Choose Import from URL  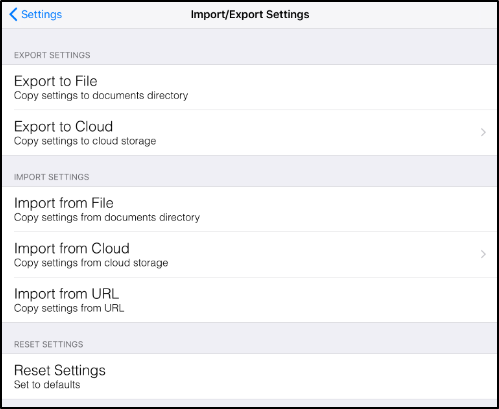click(249, 300)
